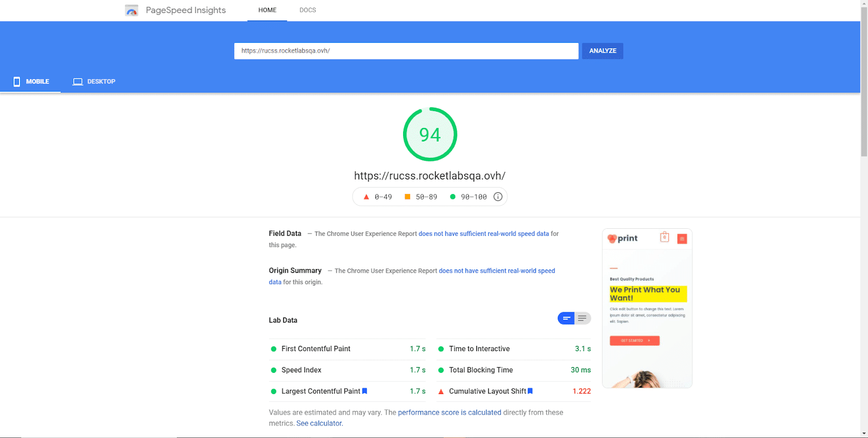This screenshot has height=438, width=868.
Task: Open 'performance score is calculated' link
Action: pyautogui.click(x=449, y=413)
